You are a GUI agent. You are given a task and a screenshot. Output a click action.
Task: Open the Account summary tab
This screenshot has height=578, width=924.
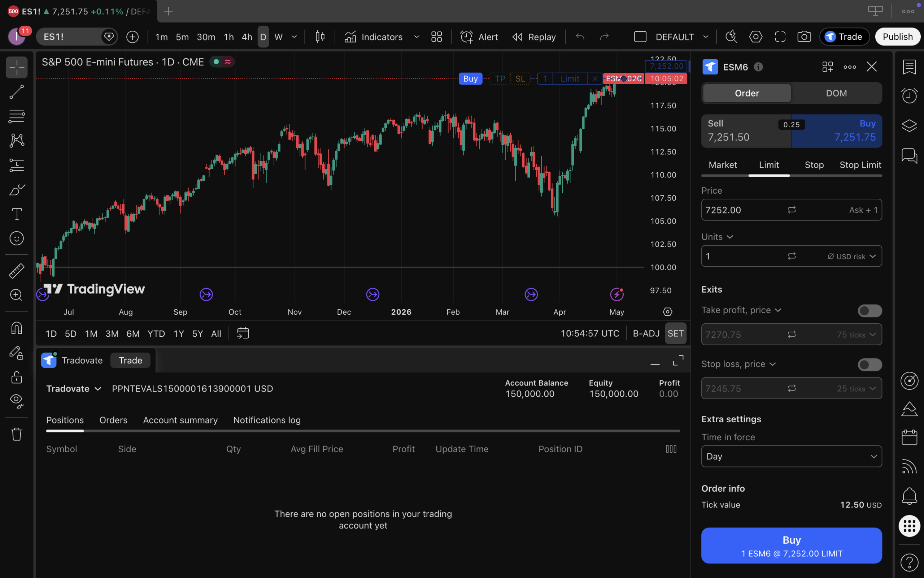[180, 420]
